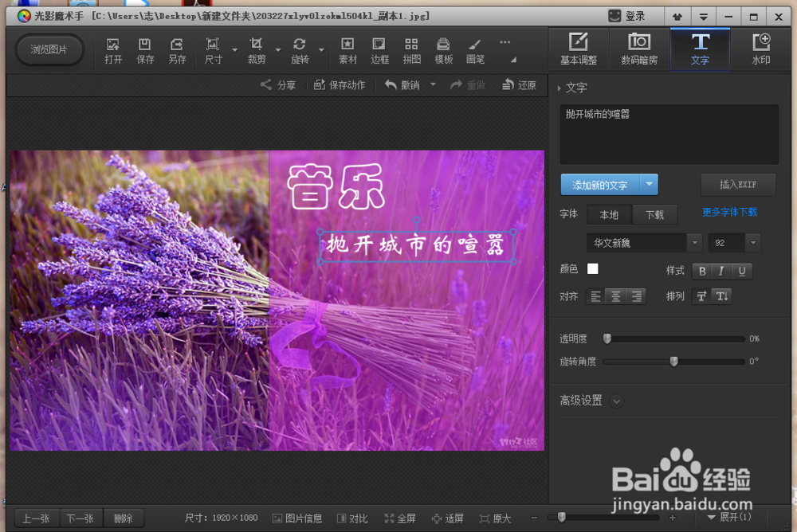Pick the 画笔 brush tool
797x532 pixels.
pyautogui.click(x=474, y=49)
